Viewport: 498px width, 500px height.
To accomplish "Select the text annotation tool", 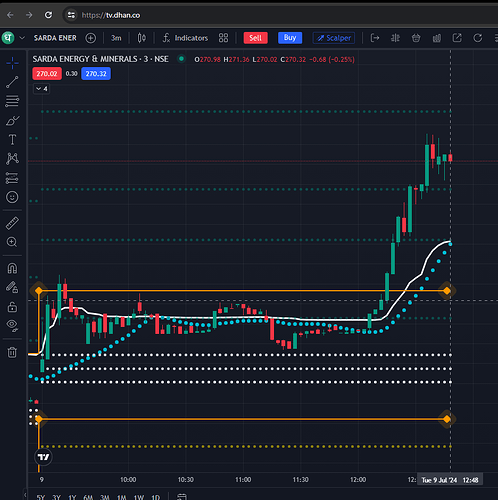I will (12, 140).
